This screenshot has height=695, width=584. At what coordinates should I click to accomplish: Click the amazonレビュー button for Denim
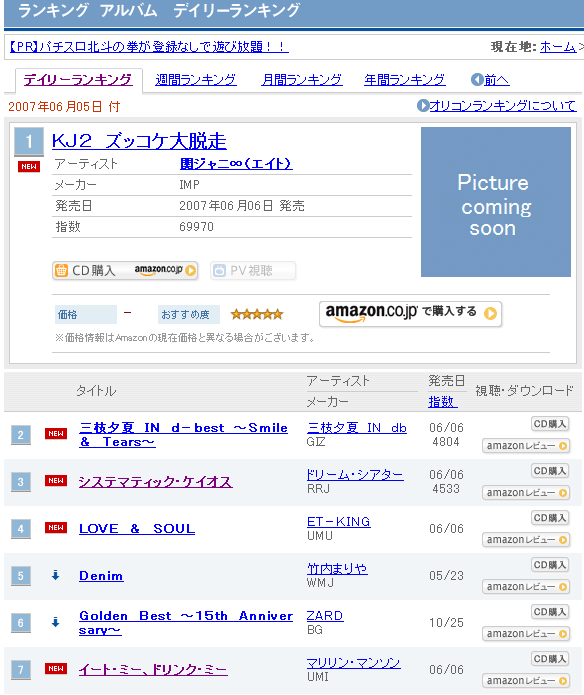click(526, 587)
